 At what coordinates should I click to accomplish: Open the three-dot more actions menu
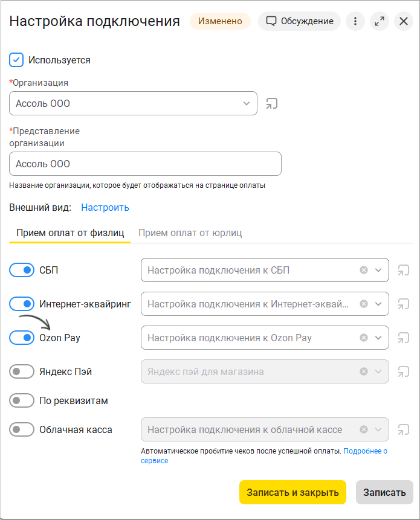pyautogui.click(x=355, y=21)
